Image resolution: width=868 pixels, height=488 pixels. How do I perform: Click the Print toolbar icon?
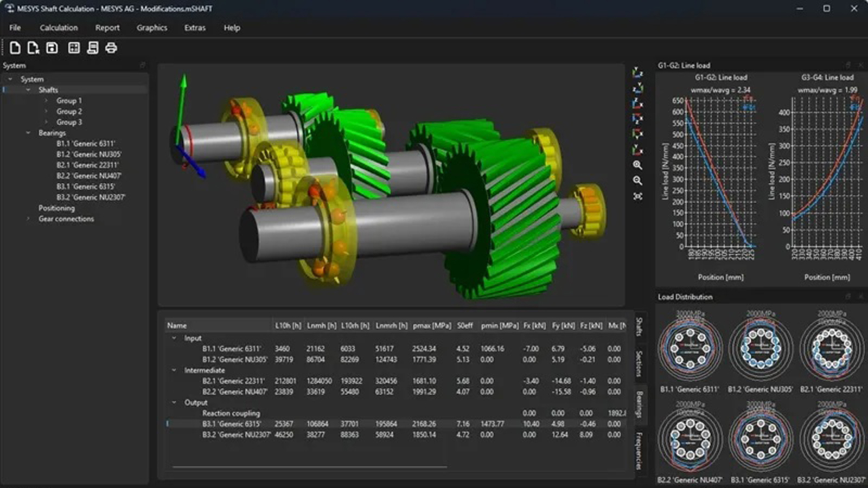point(111,48)
